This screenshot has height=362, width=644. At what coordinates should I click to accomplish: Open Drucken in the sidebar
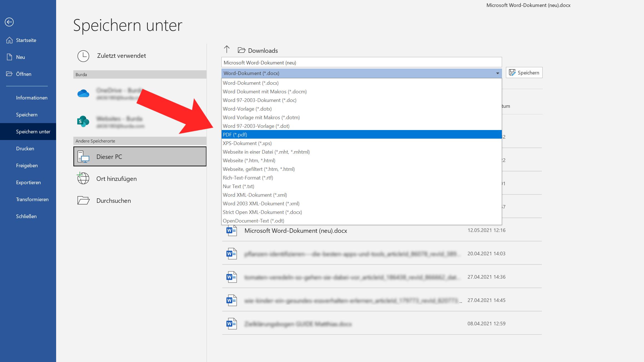tap(25, 148)
